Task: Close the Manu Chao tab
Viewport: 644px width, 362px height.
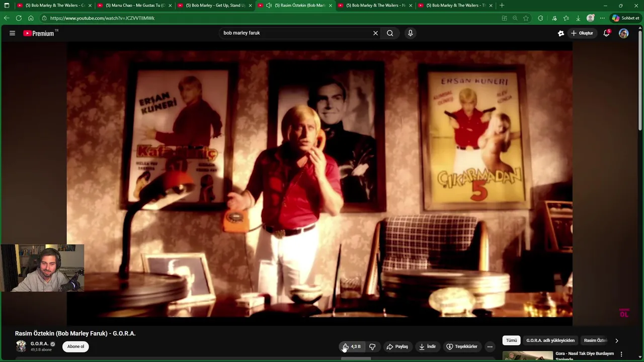Action: coord(170,6)
